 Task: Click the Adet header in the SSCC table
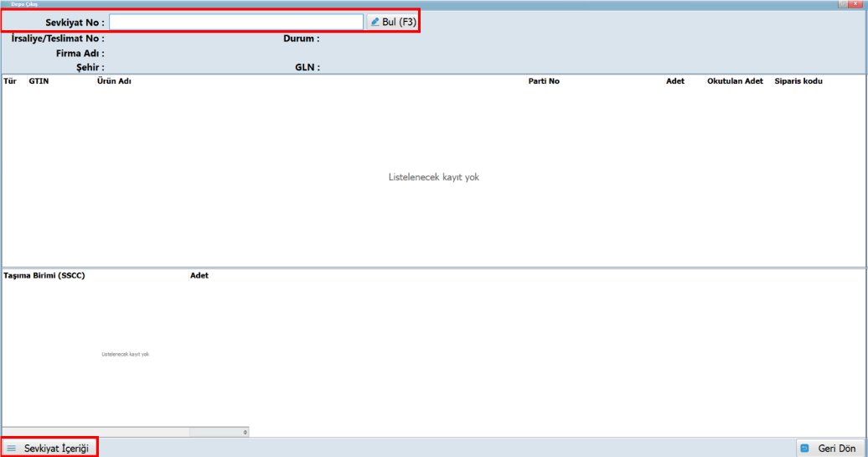click(x=199, y=275)
